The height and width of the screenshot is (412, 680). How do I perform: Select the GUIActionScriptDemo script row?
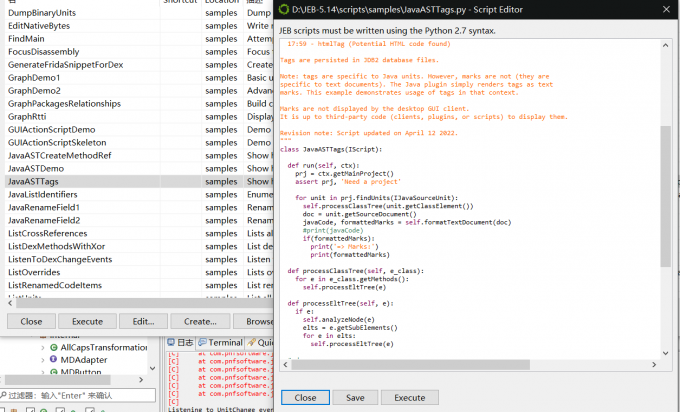click(139, 130)
